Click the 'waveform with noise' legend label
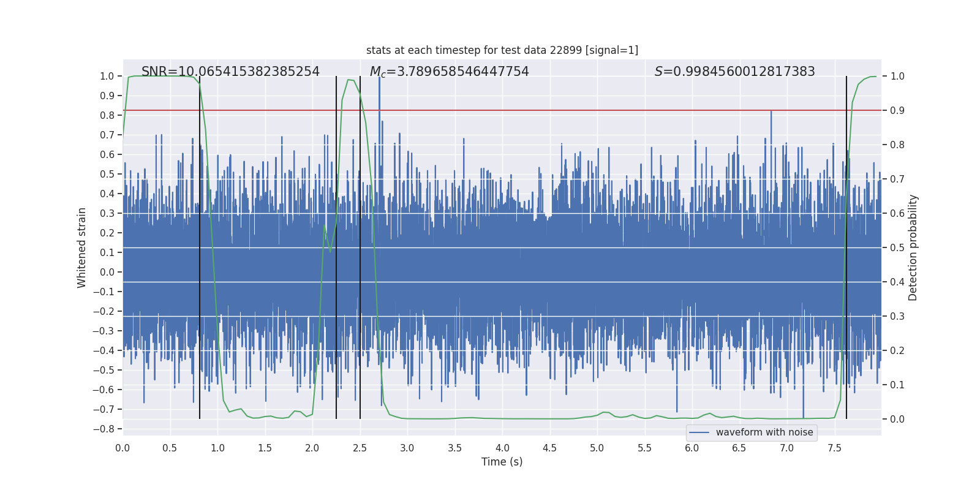Viewport: 980px width, 490px height. point(764,432)
